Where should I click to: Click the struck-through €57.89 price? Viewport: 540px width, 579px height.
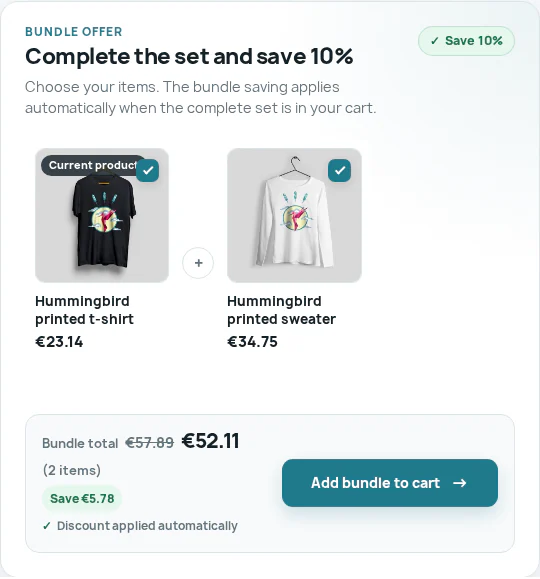tap(149, 442)
